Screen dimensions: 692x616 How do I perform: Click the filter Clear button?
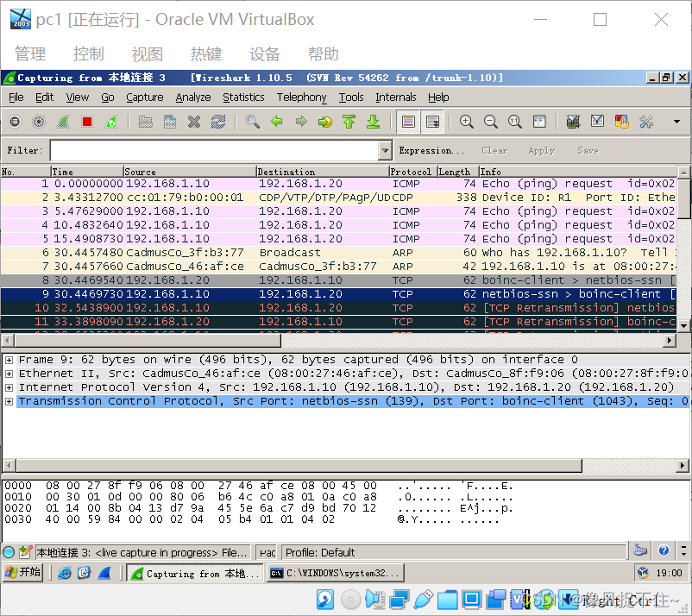[x=494, y=150]
